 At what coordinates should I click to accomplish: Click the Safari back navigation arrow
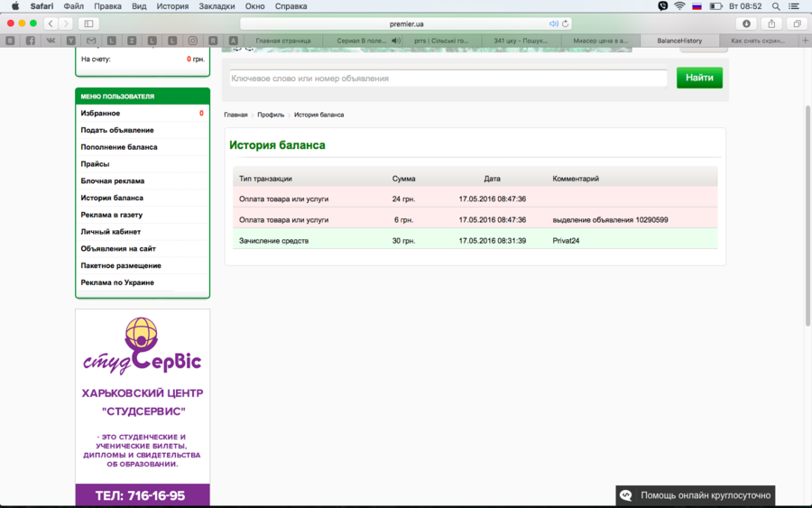(x=50, y=23)
